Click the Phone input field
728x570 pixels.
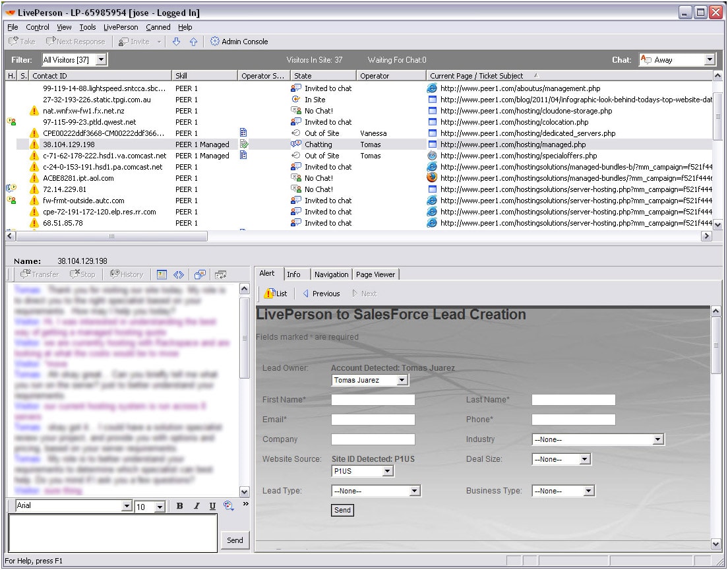click(x=574, y=420)
